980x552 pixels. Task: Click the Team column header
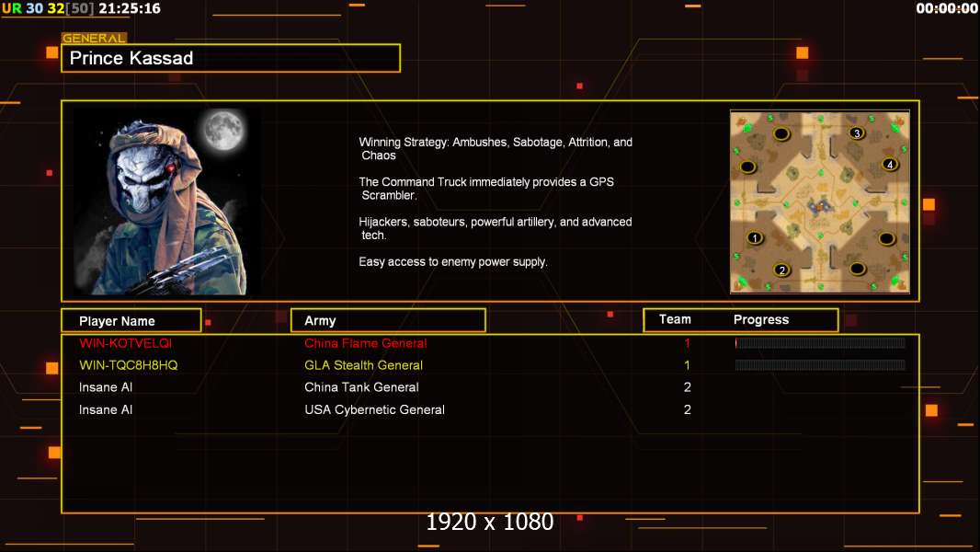coord(675,319)
